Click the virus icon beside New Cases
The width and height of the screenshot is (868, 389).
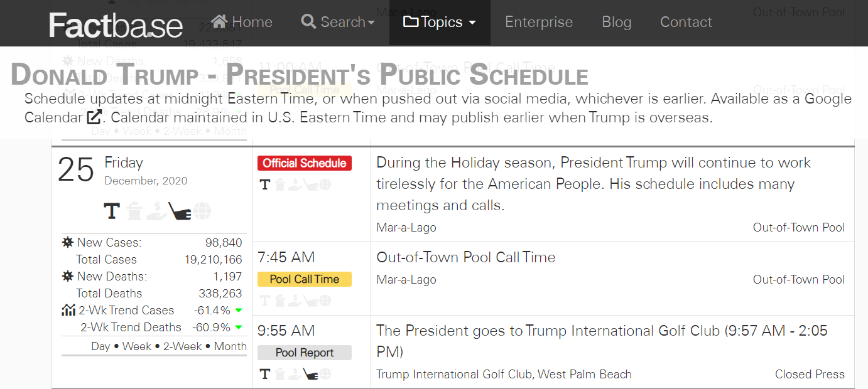pos(68,243)
